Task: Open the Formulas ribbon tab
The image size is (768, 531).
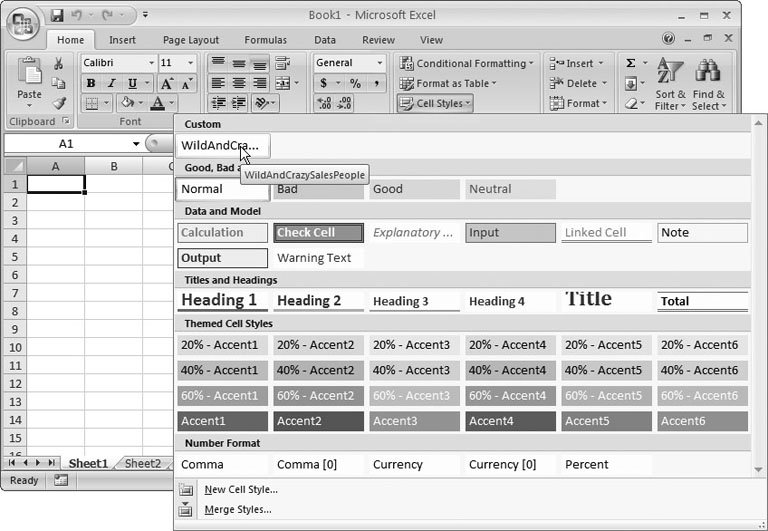Action: tap(265, 40)
